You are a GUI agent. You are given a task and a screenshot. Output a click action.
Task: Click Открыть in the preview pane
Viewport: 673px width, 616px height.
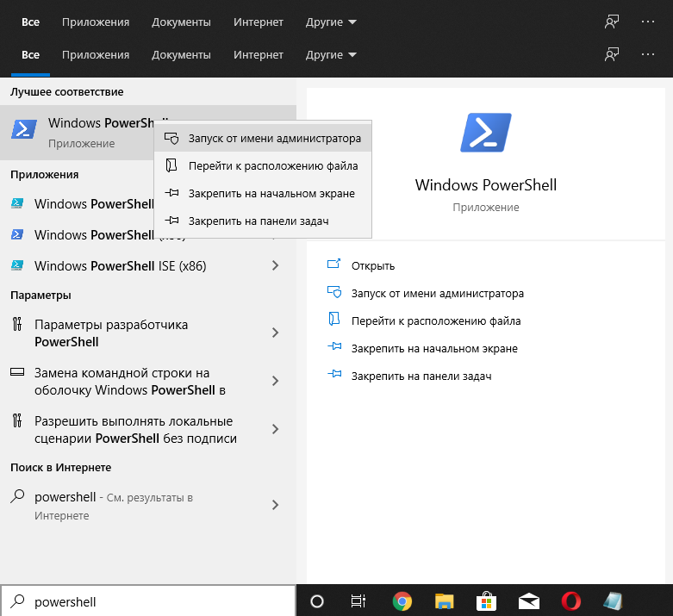[373, 265]
